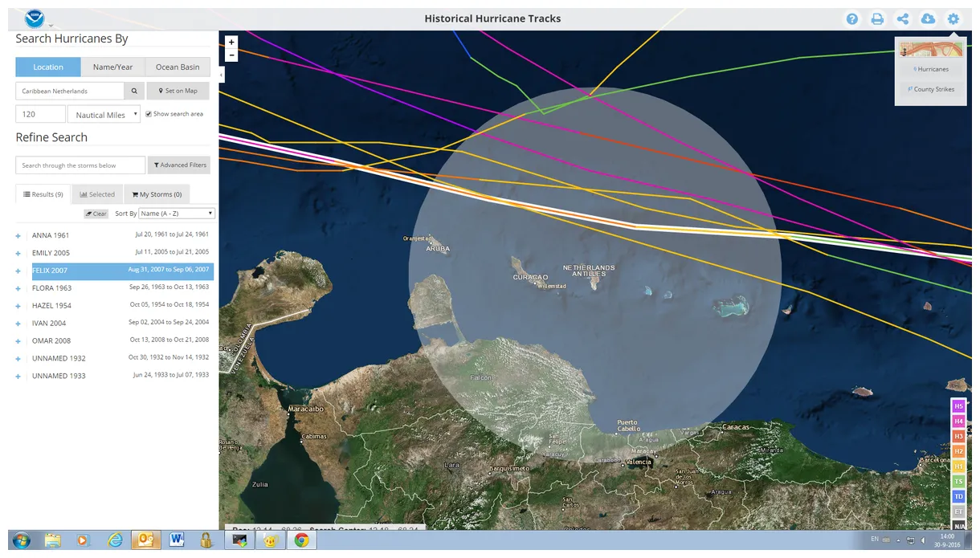Expand the ANNA 1961 storm entry
Screen dimensions: 980x558
coord(18,236)
